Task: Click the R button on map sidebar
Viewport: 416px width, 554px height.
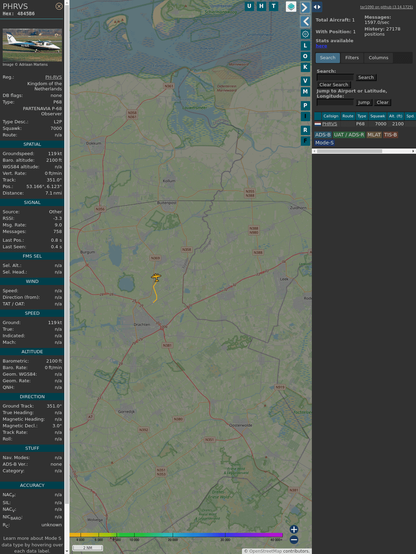Action: click(x=305, y=130)
